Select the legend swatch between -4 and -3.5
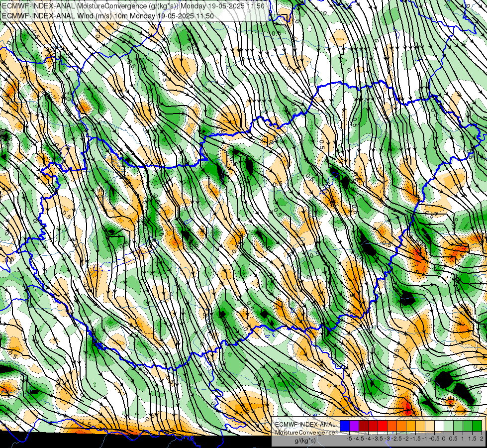Viewport: 487px width, 448px height. tap(373, 426)
